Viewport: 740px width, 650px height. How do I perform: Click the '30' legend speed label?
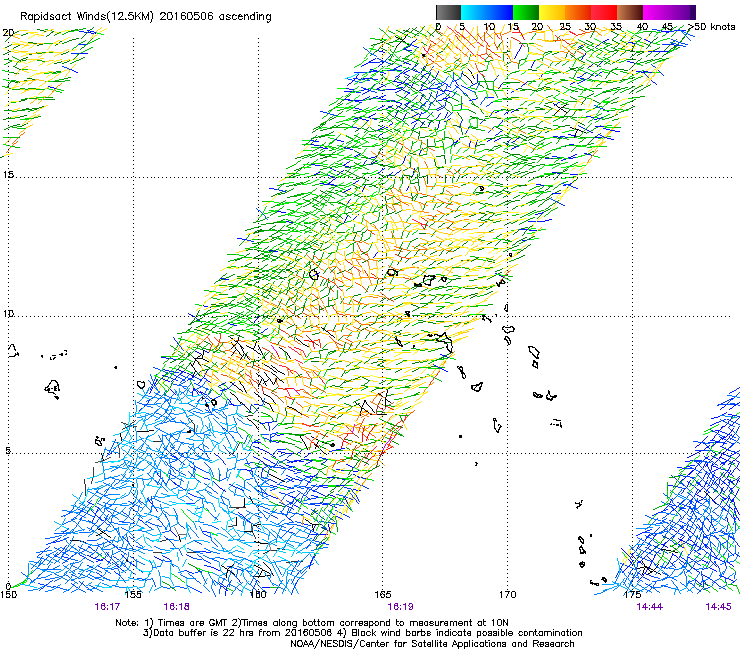[590, 26]
